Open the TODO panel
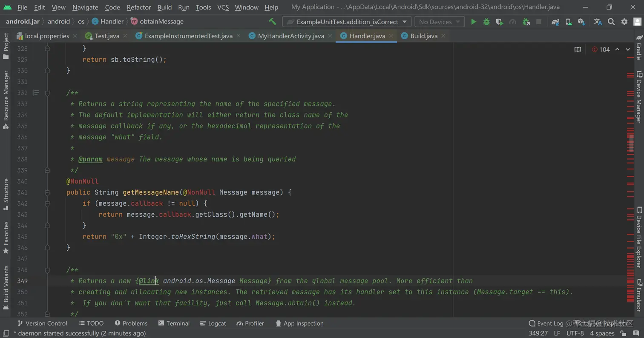The image size is (644, 338). (x=91, y=324)
